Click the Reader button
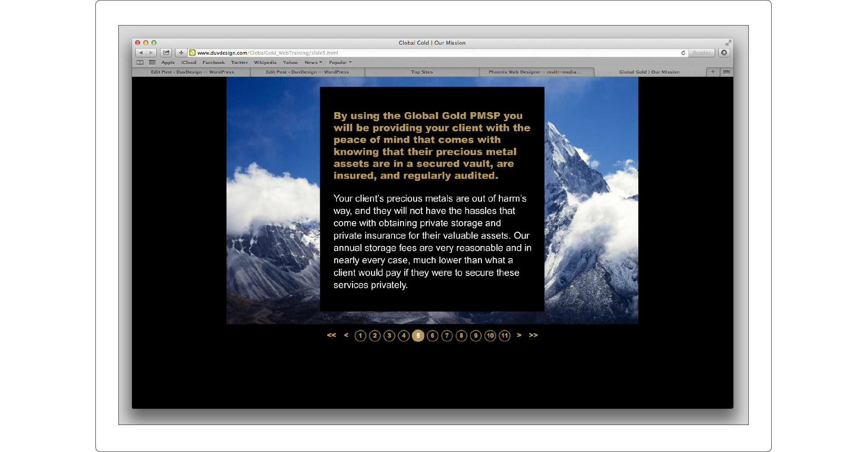The image size is (868, 452). click(701, 53)
